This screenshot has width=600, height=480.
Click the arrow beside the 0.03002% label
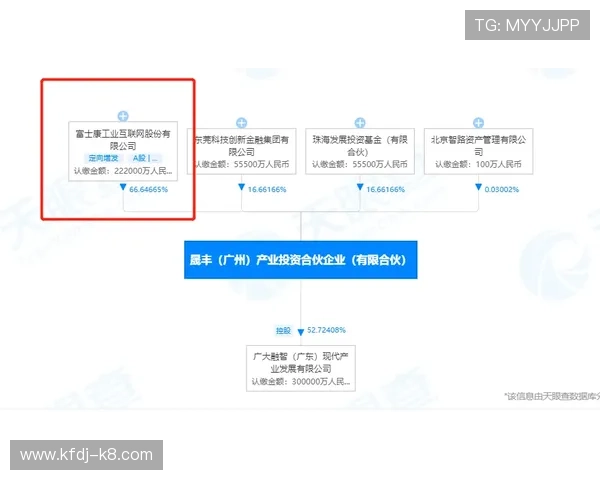pyautogui.click(x=478, y=187)
